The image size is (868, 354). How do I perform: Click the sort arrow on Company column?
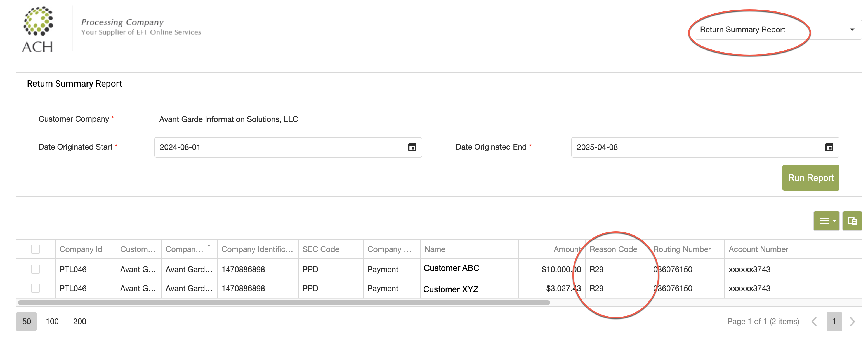click(x=209, y=249)
